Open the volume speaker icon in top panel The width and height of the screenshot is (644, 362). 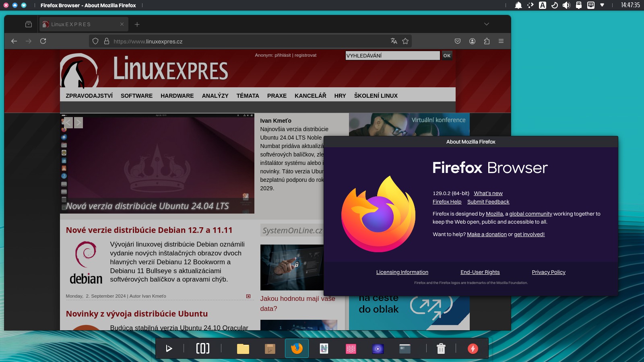coord(566,5)
